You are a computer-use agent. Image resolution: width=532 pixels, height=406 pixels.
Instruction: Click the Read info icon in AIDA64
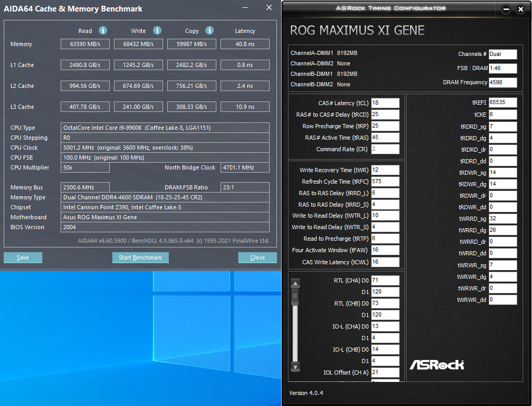pos(103,30)
